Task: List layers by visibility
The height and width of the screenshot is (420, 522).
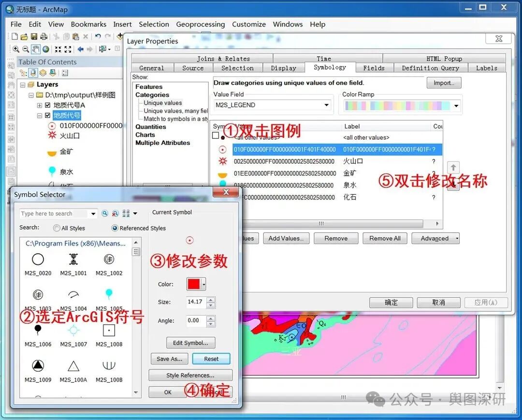Action: coord(43,73)
